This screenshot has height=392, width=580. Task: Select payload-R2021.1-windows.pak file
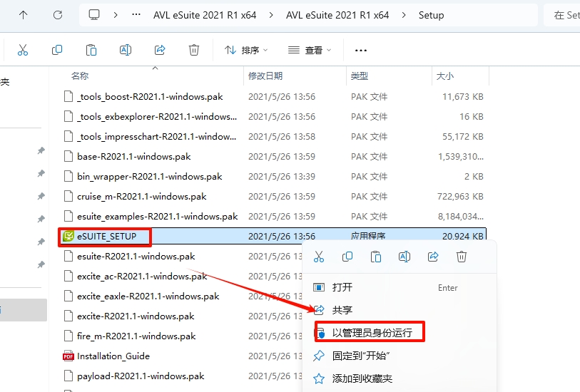click(141, 376)
